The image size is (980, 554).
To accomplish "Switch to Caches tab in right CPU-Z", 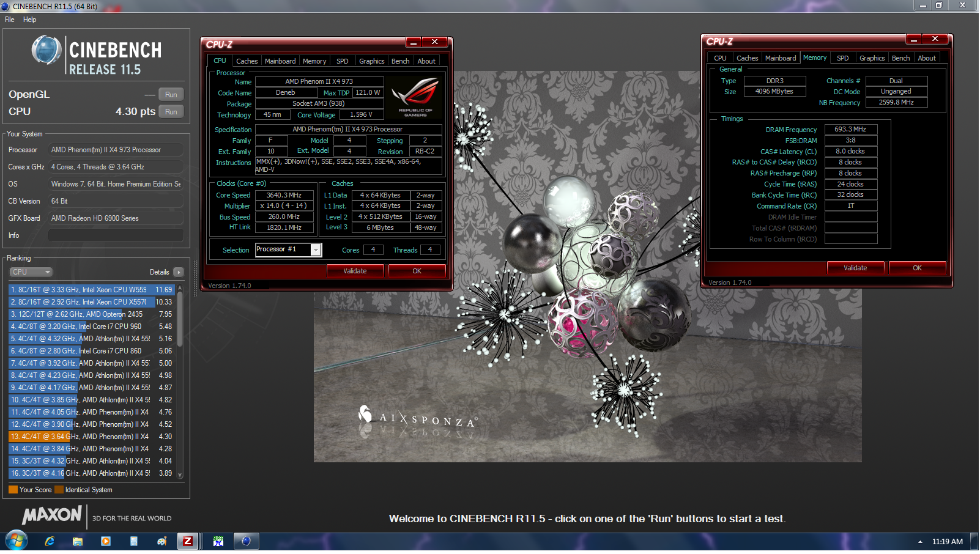I will 747,58.
